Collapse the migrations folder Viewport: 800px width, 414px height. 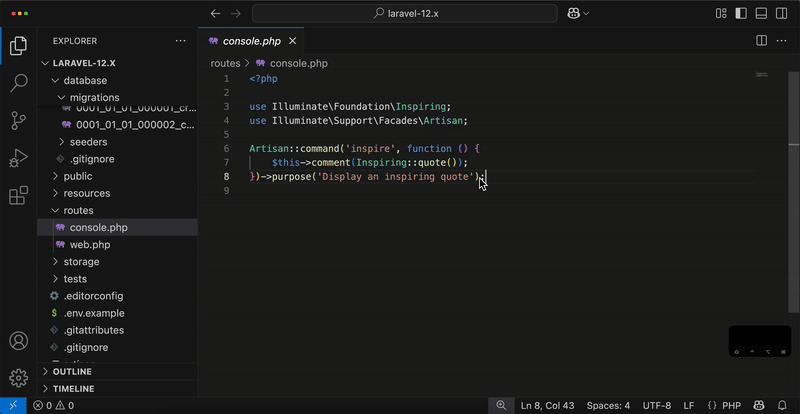pos(117,98)
